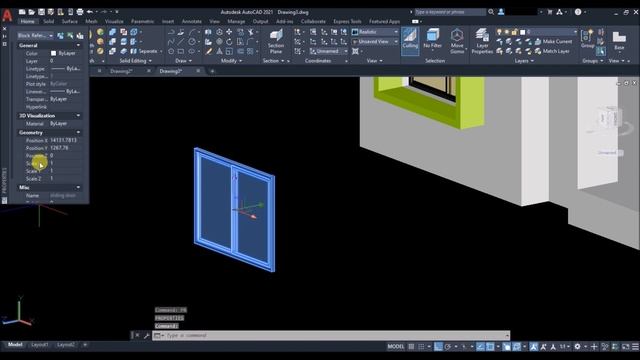Viewport: 640px width, 360px height.
Task: Click the Position X value 14133.7813
Action: [x=63, y=140]
